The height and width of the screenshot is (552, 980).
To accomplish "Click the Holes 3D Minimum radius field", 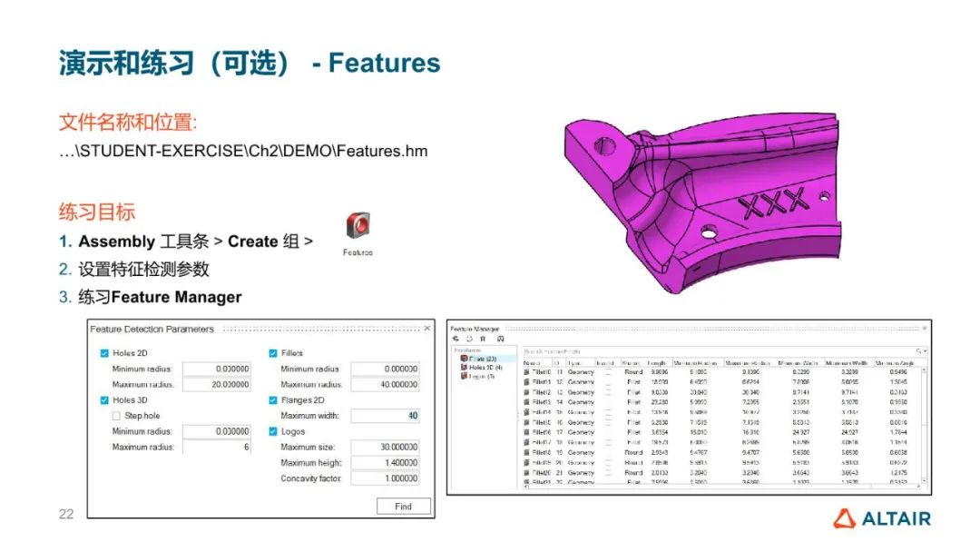I will 217,431.
